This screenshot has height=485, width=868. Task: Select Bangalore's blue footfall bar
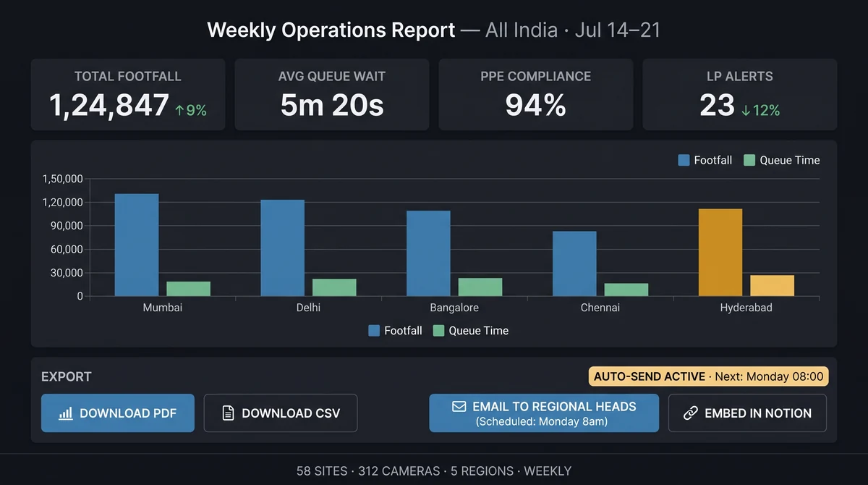(428, 253)
